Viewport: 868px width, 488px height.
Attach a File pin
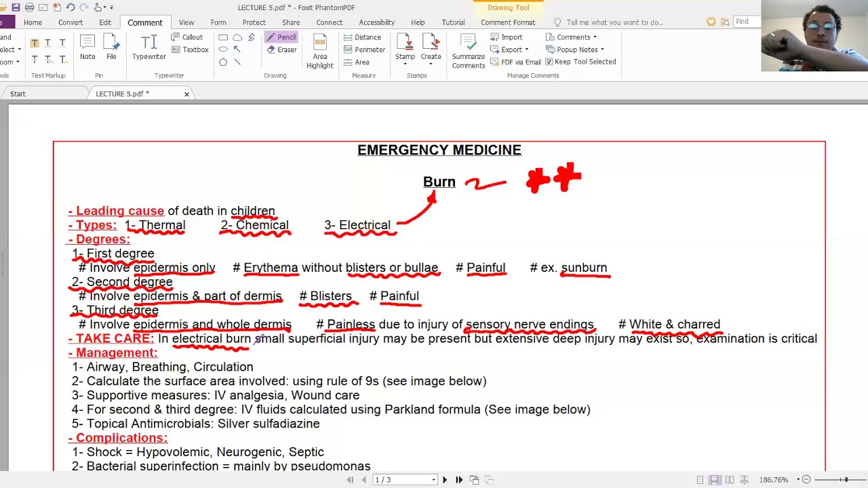coord(111,47)
